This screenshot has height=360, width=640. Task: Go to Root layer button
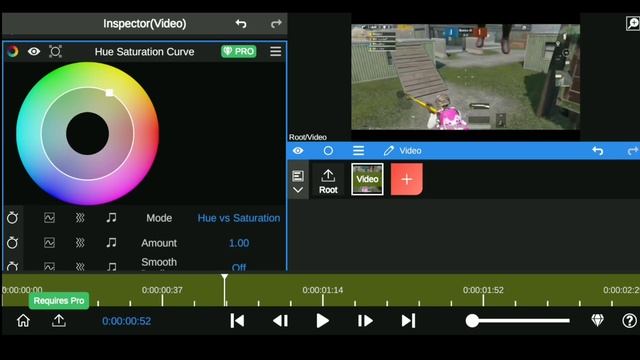pos(328,181)
